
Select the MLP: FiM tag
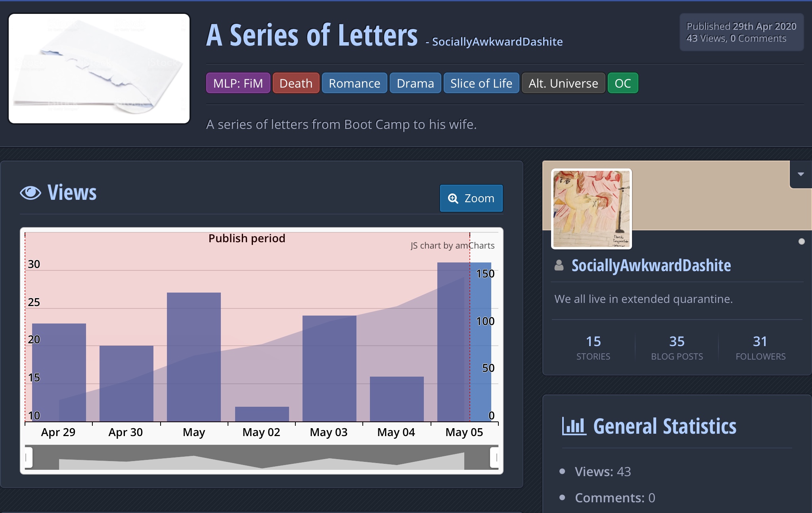pos(238,83)
